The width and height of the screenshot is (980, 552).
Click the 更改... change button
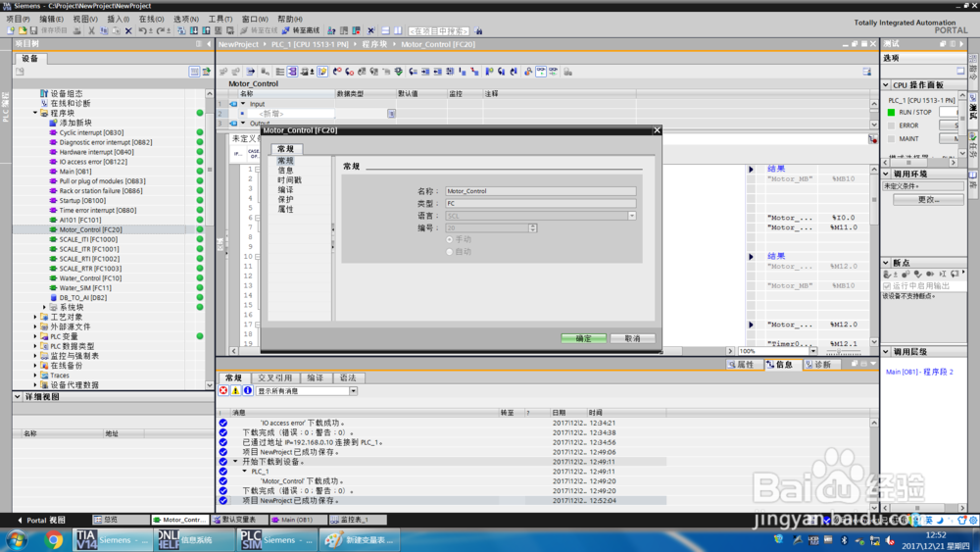coord(928,199)
